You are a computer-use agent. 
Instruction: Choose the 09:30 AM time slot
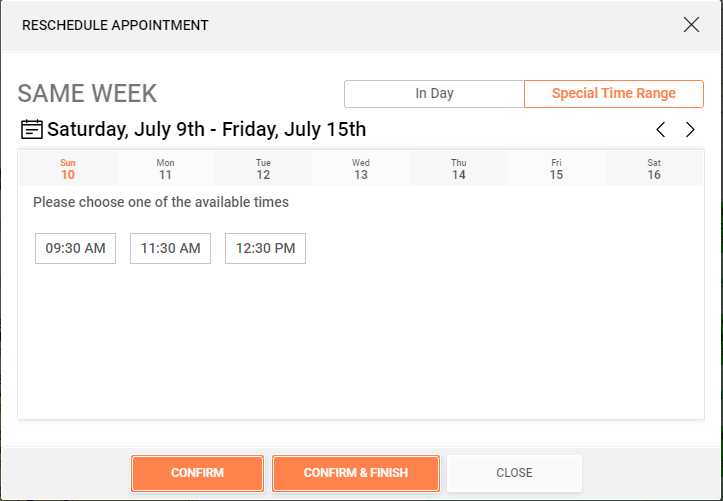(76, 248)
